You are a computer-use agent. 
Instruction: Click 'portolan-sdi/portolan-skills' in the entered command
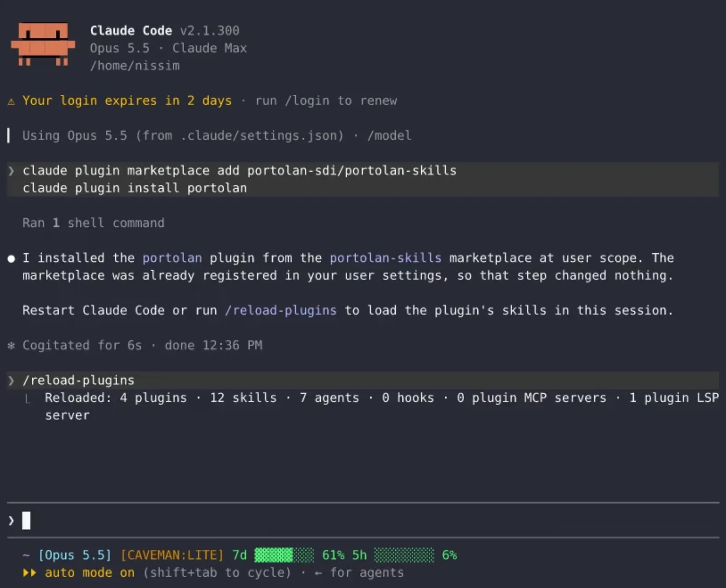352,171
